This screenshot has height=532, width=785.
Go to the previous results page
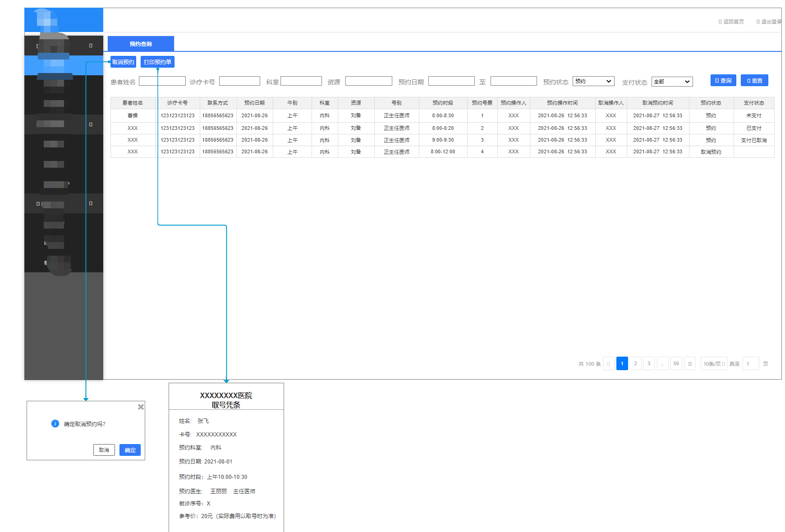[x=608, y=364]
